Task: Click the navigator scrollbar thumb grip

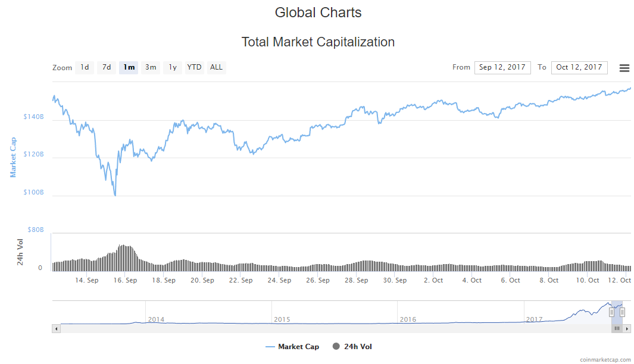Action: tap(617, 328)
